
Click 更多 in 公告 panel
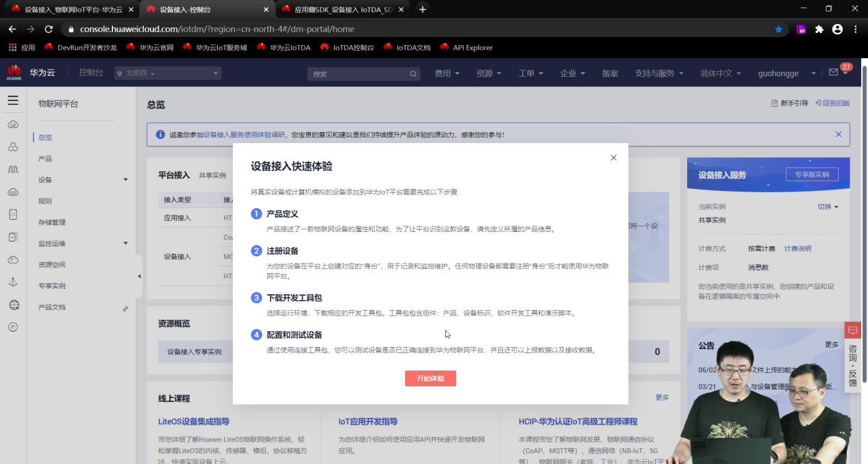pos(832,344)
